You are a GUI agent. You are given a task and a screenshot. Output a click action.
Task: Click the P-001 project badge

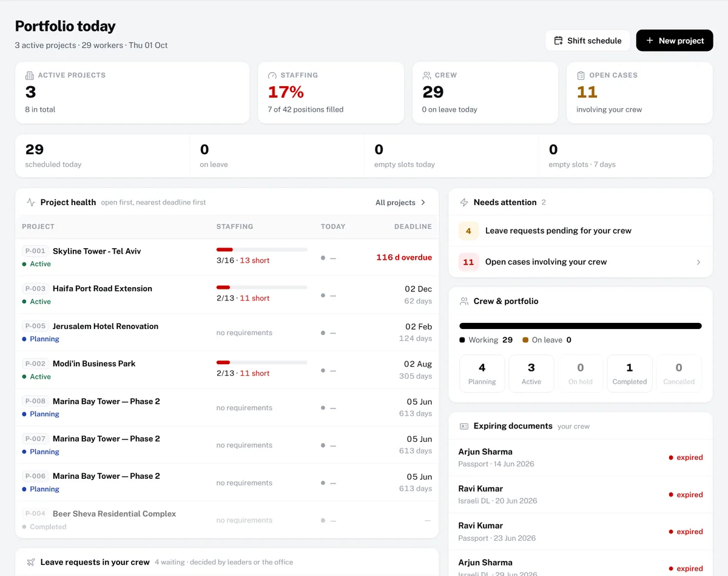[x=35, y=251]
